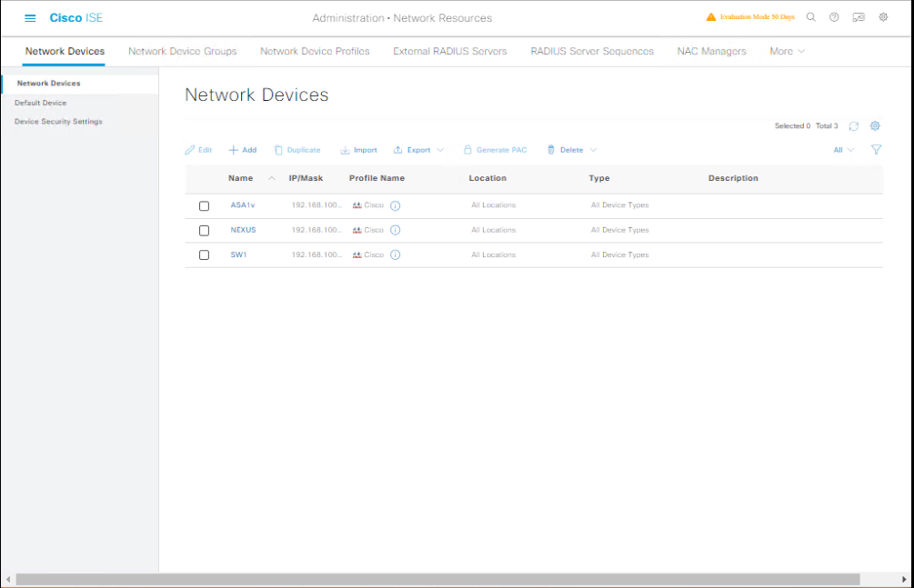This screenshot has height=588, width=914.
Task: Open Device Security Settings in sidebar
Action: (x=58, y=121)
